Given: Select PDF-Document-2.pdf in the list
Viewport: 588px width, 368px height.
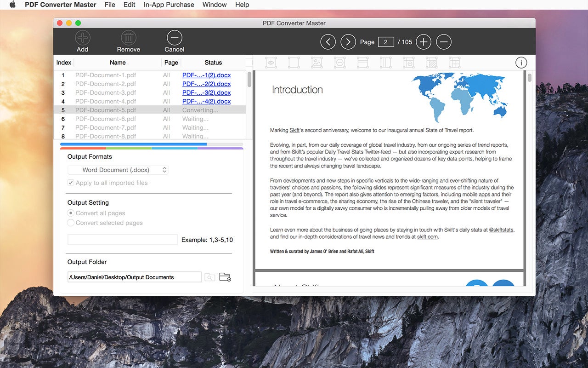Looking at the screenshot, I should point(106,84).
